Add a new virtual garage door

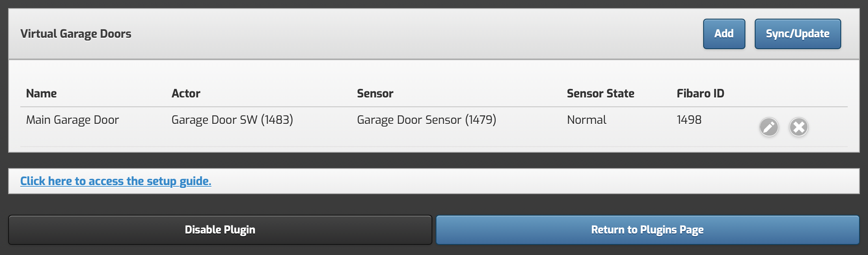(724, 34)
